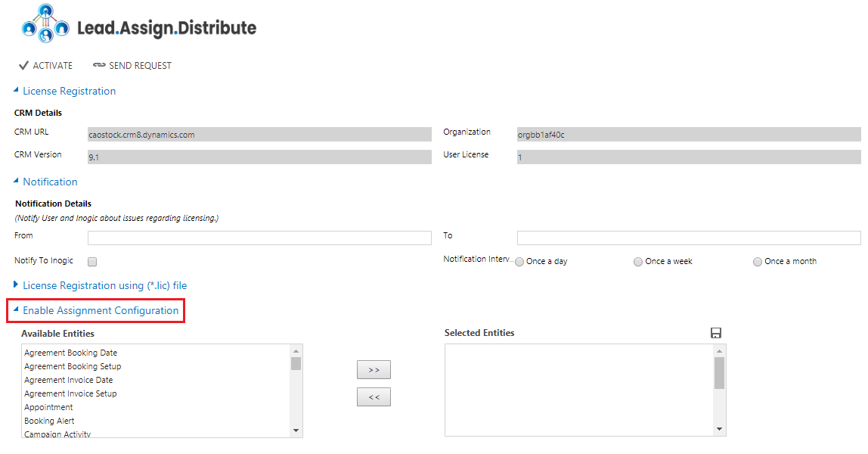The width and height of the screenshot is (868, 454).
Task: Click the save icon above Selected Entities
Action: (x=715, y=333)
